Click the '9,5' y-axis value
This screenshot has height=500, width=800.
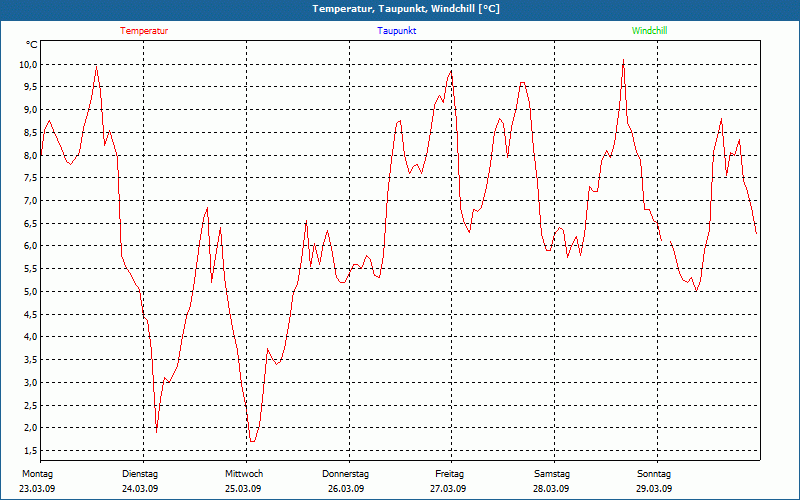[x=31, y=87]
